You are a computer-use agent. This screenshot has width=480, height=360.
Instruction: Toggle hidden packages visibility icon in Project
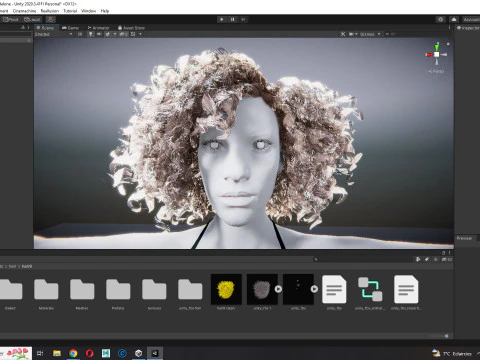(447, 259)
